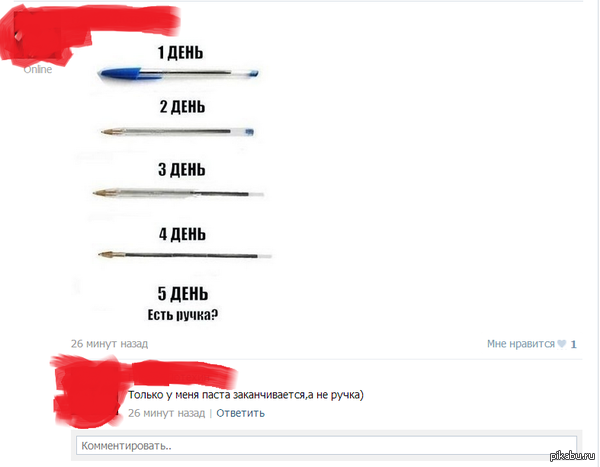Click the redacted commenter avatar

tap(86, 392)
